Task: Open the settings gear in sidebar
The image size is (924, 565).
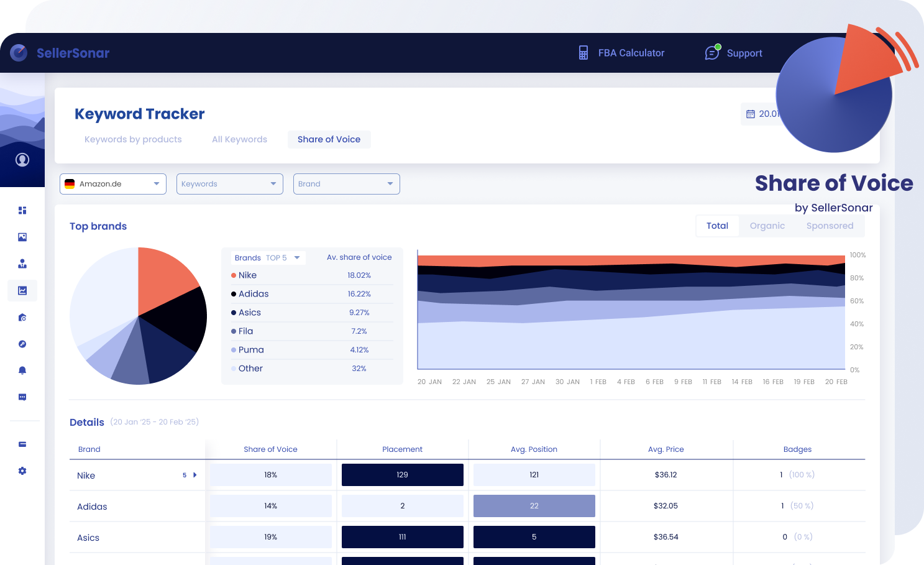Action: pyautogui.click(x=22, y=471)
